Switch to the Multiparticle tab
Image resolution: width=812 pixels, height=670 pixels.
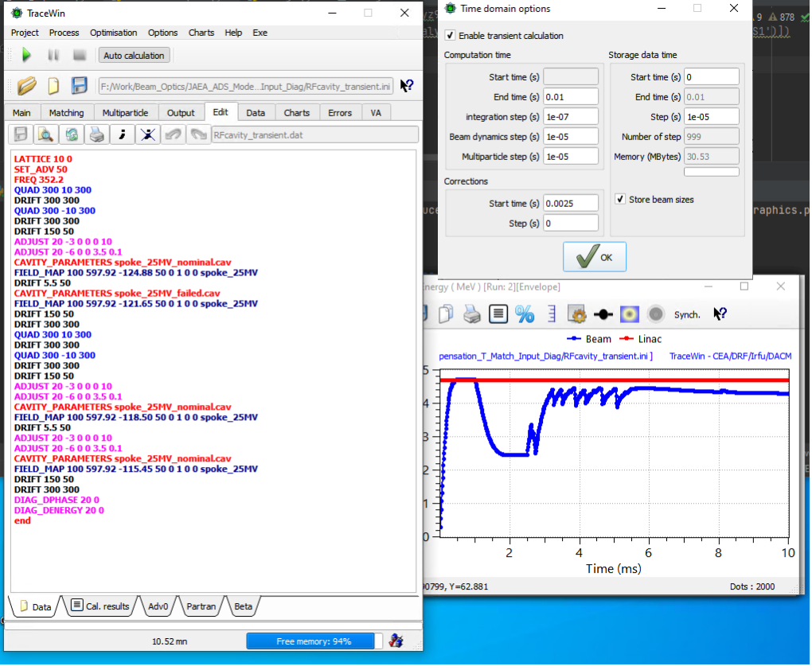click(x=126, y=113)
